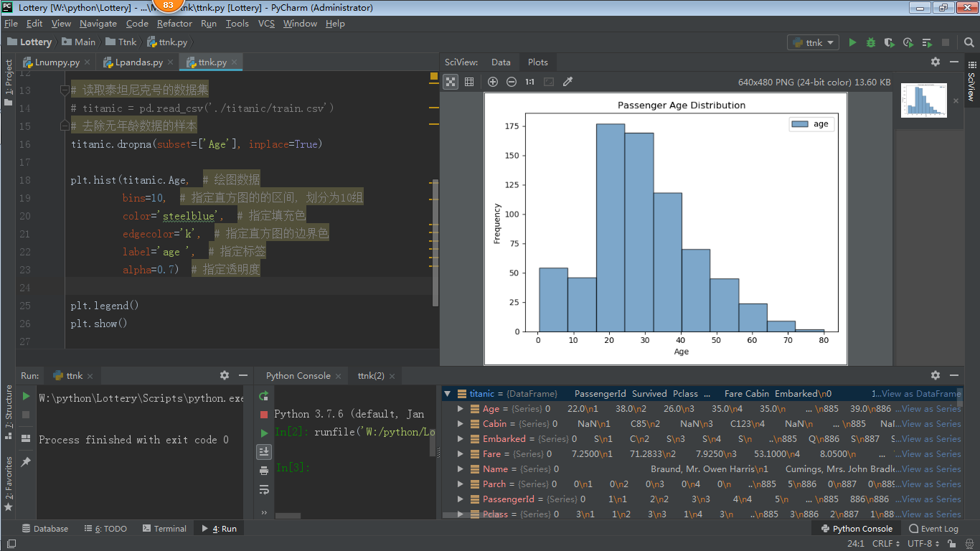The height and width of the screenshot is (551, 980).
Task: Open the Terminal tool window
Action: tap(164, 529)
